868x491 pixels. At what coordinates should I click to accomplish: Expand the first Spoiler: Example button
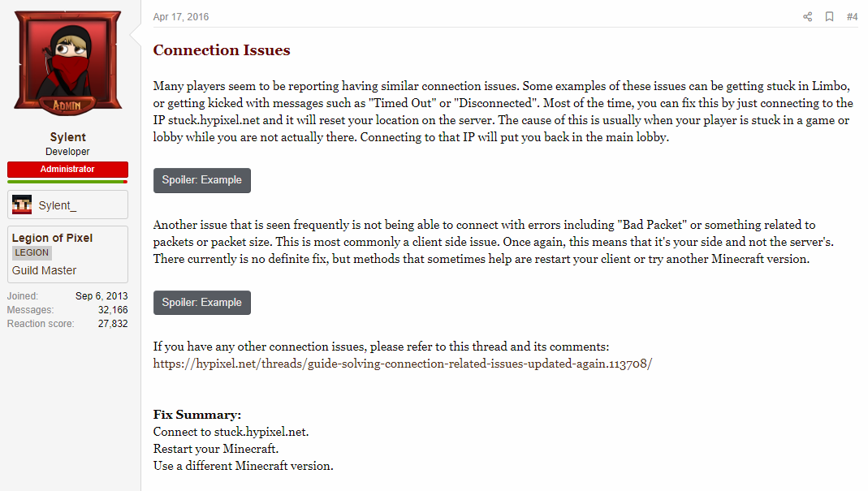point(202,180)
